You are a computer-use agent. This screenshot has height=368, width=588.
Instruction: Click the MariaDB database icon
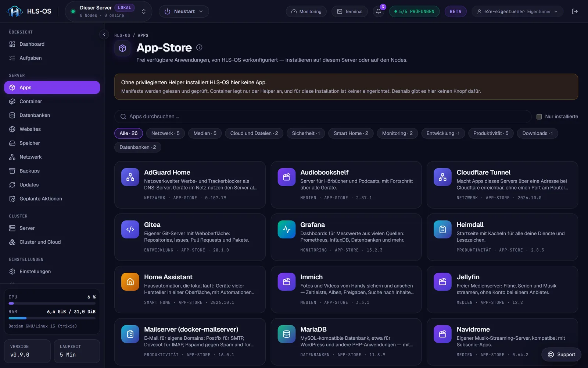(x=287, y=334)
